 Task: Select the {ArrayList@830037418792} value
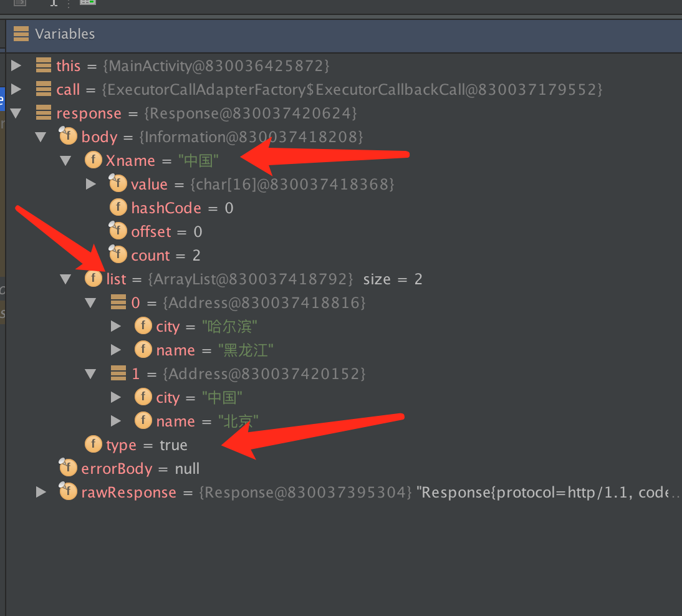251,279
